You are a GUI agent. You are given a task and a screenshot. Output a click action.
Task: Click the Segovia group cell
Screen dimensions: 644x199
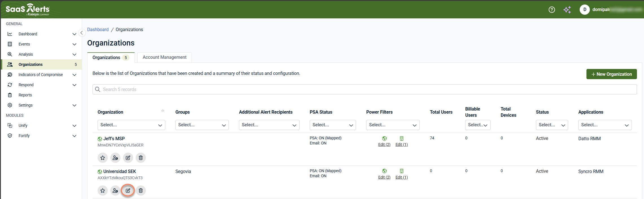click(x=183, y=171)
